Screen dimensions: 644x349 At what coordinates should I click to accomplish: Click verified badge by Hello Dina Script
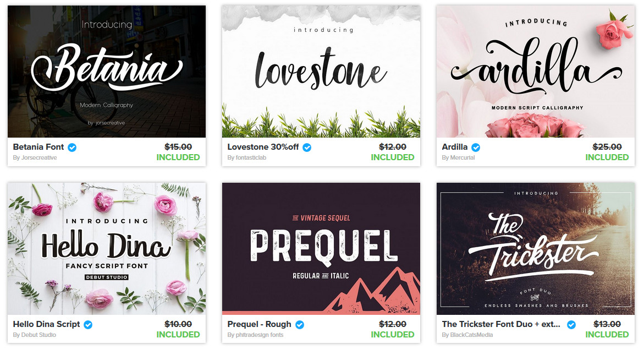click(88, 325)
